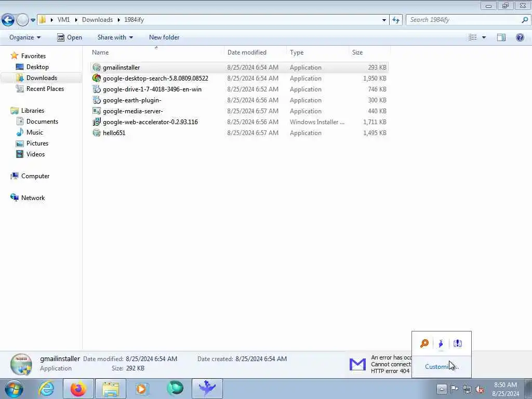Click the orange magnifier tray icon
532x399 pixels.
click(424, 343)
